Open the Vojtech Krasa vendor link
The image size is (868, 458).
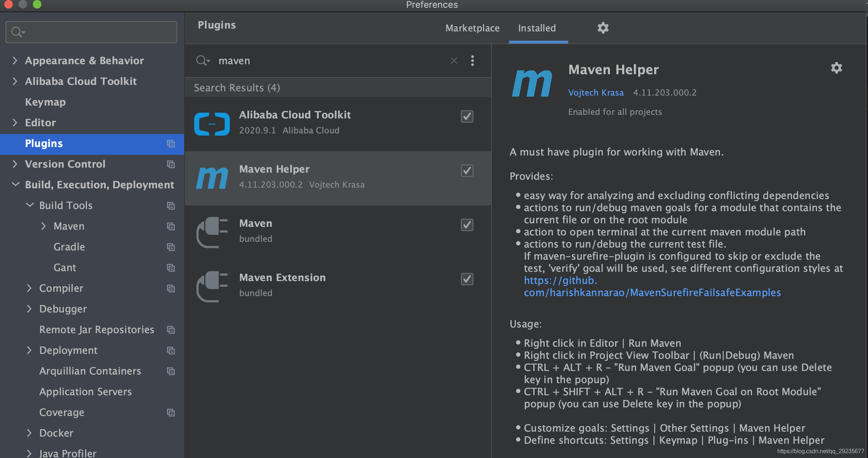tap(596, 93)
